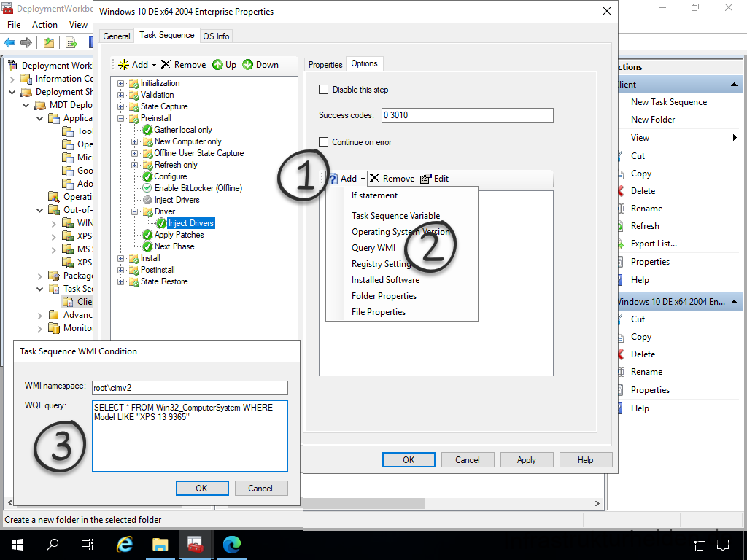Click Edit in the conditions toolbar
The width and height of the screenshot is (747, 560).
coord(434,179)
